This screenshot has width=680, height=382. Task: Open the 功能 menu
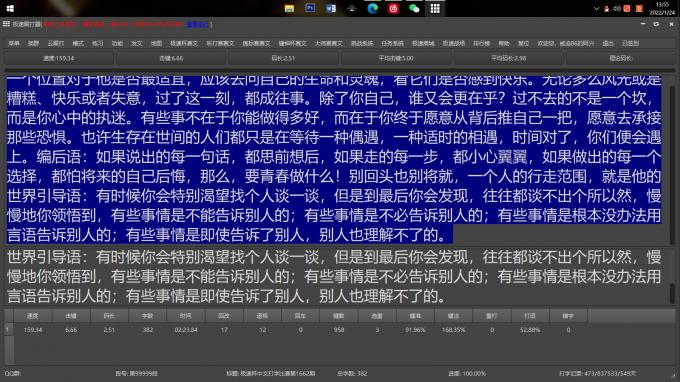click(x=117, y=43)
